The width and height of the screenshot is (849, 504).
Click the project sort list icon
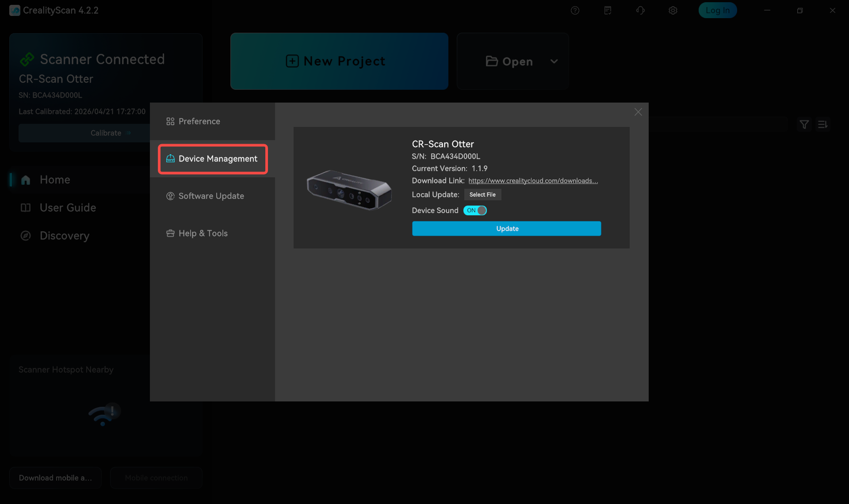(822, 125)
